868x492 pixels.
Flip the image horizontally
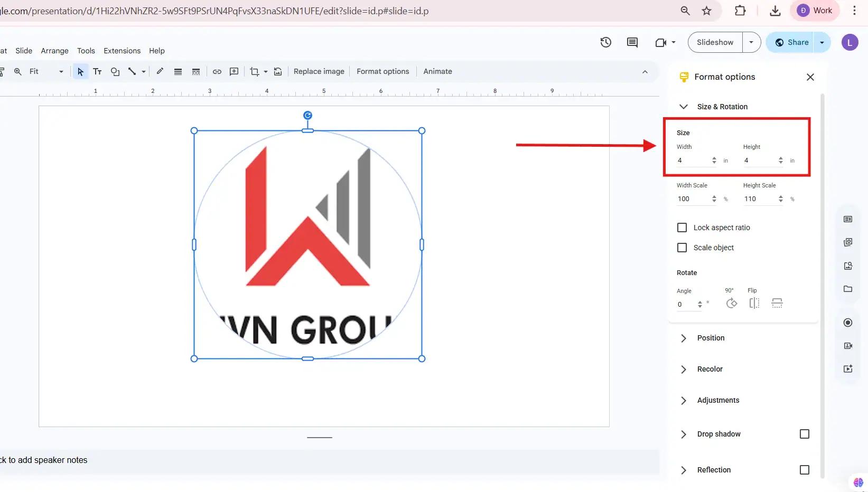click(x=754, y=303)
